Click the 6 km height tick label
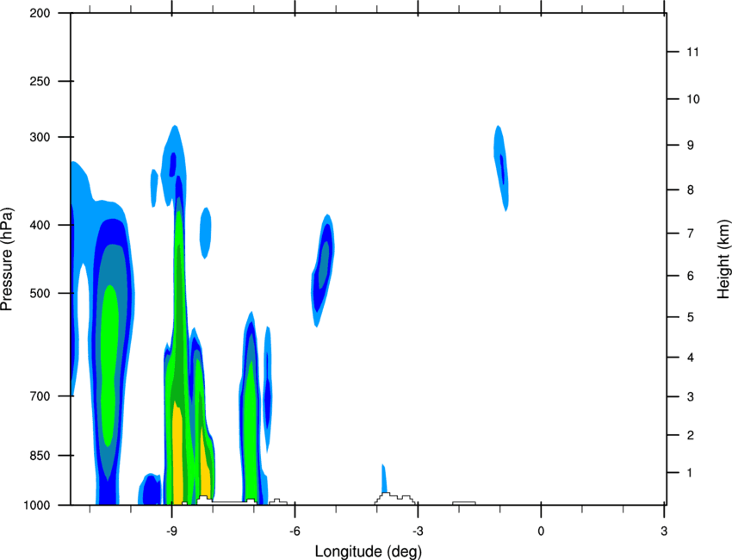This screenshot has width=732, height=560. [691, 276]
